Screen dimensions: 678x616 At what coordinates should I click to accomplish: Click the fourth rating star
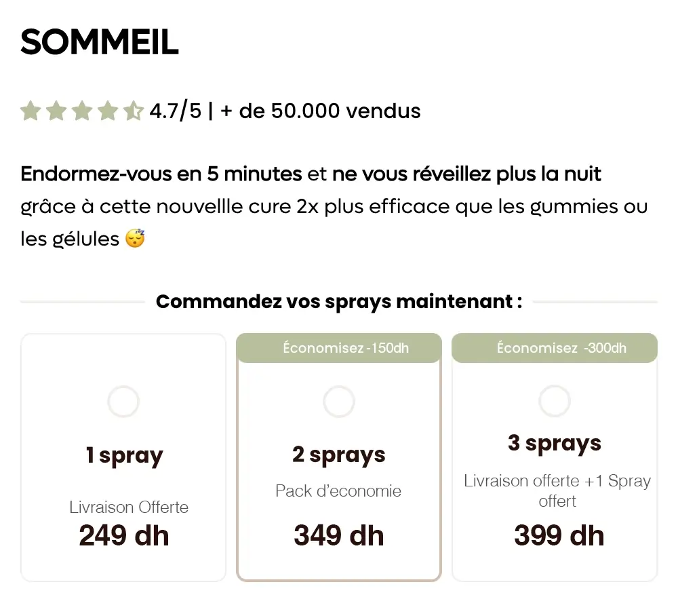[x=108, y=111]
